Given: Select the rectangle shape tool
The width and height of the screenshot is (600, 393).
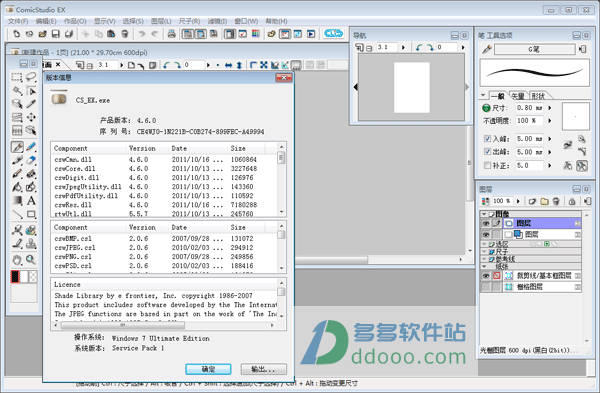Looking at the screenshot, I should (31, 214).
